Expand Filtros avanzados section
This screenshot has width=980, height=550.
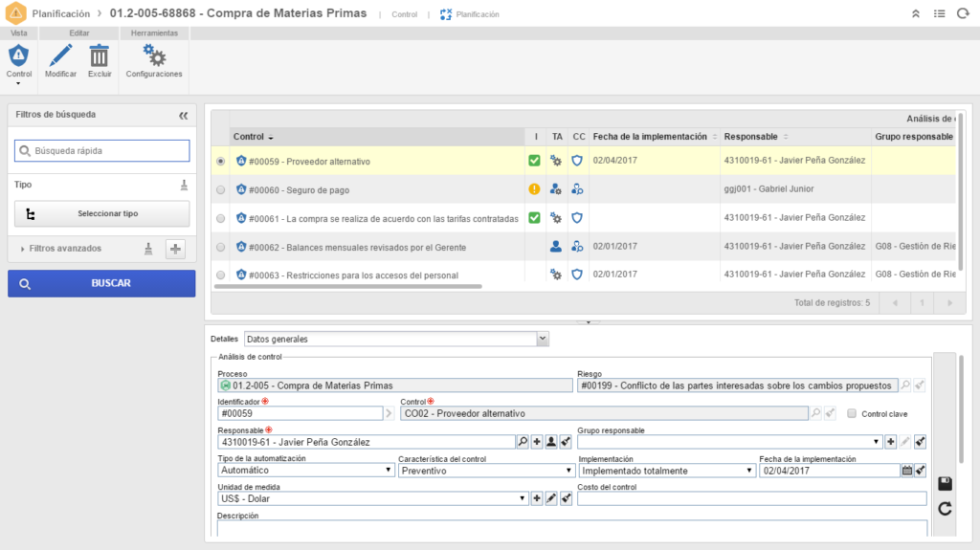coord(60,249)
